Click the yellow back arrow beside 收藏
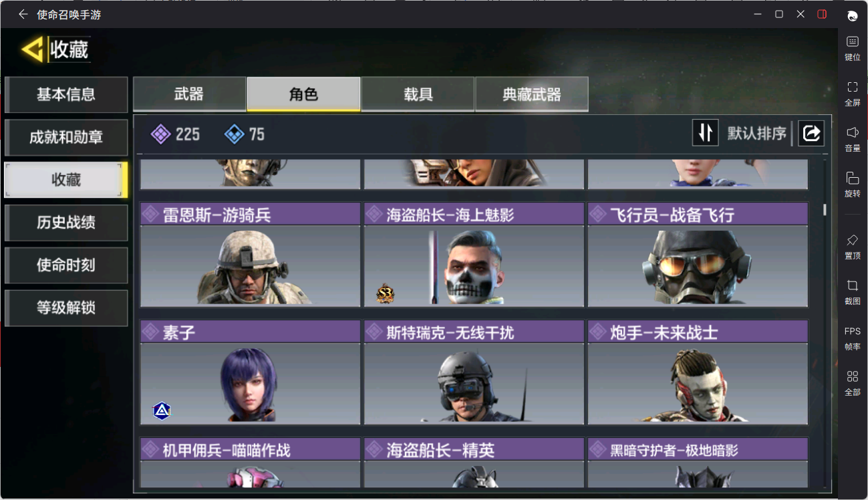The image size is (868, 500). [x=32, y=49]
